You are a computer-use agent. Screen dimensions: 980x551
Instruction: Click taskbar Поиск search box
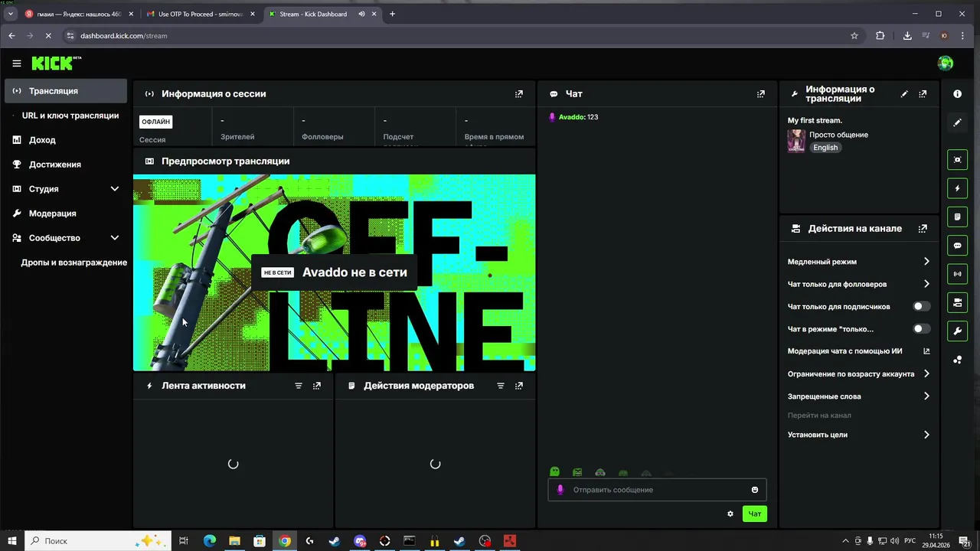97,541
